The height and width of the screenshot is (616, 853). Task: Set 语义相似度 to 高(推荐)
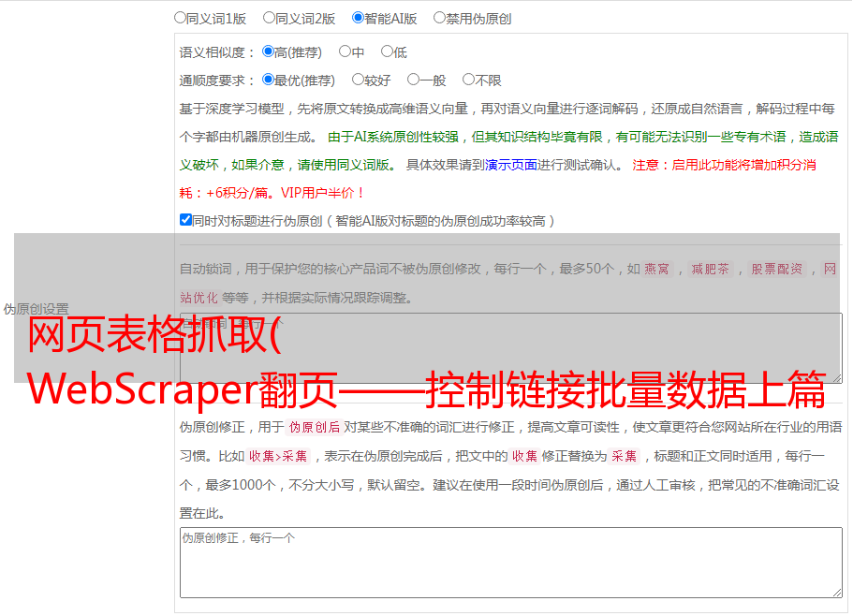(268, 51)
